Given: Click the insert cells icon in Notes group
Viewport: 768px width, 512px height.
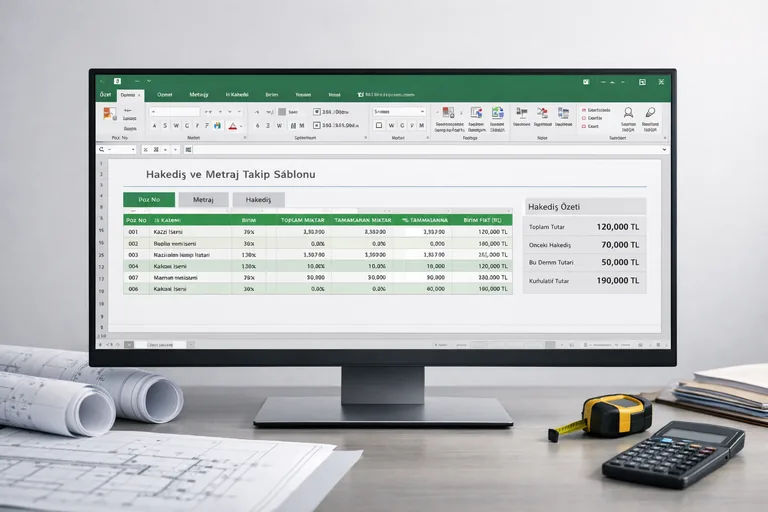Looking at the screenshot, I should [522, 113].
